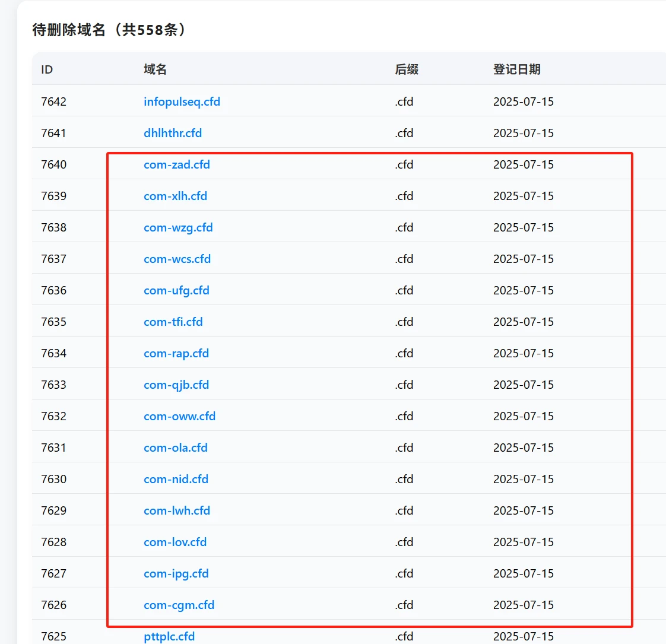Open the com-cgm.cfd domain link

(x=179, y=605)
